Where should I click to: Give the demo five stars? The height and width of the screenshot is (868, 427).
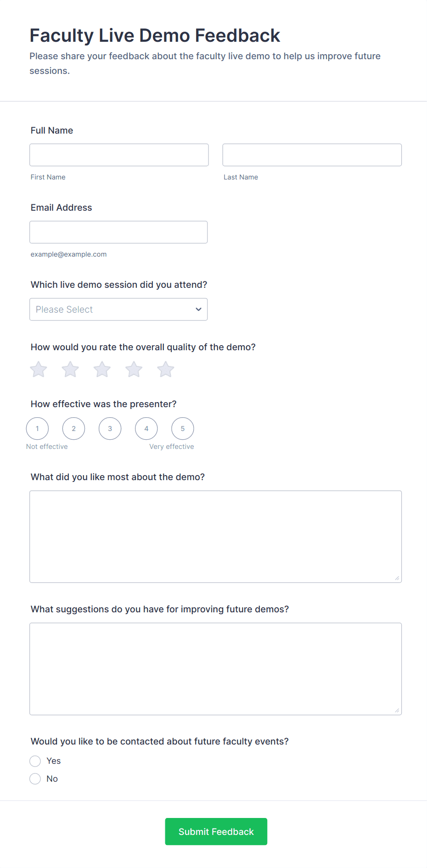pos(166,370)
